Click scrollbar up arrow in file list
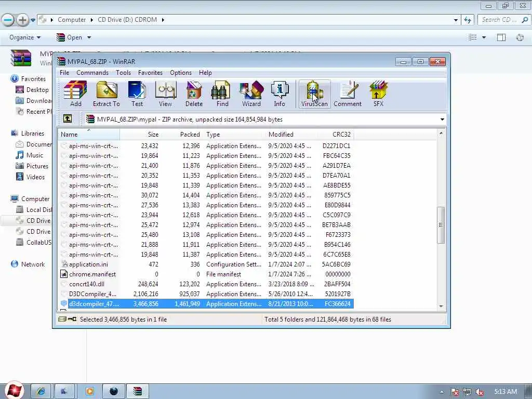 coord(441,133)
